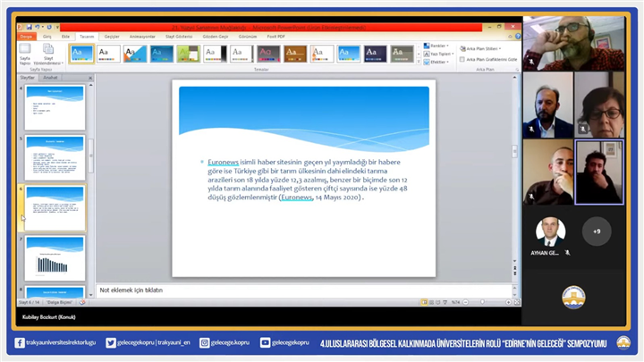Open Sayfa Yapısı page setup
This screenshot has width=644, height=362.
pos(25,55)
